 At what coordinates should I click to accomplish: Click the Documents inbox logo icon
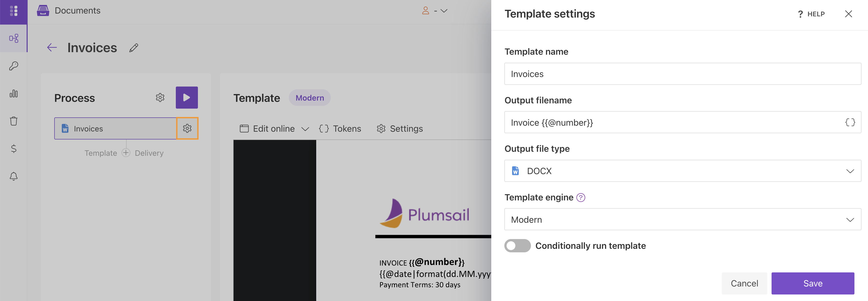[x=43, y=11]
